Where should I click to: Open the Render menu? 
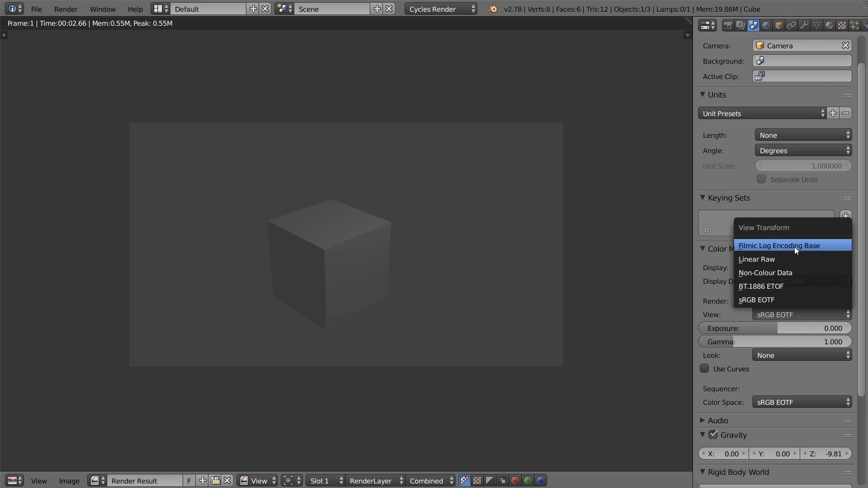66,9
